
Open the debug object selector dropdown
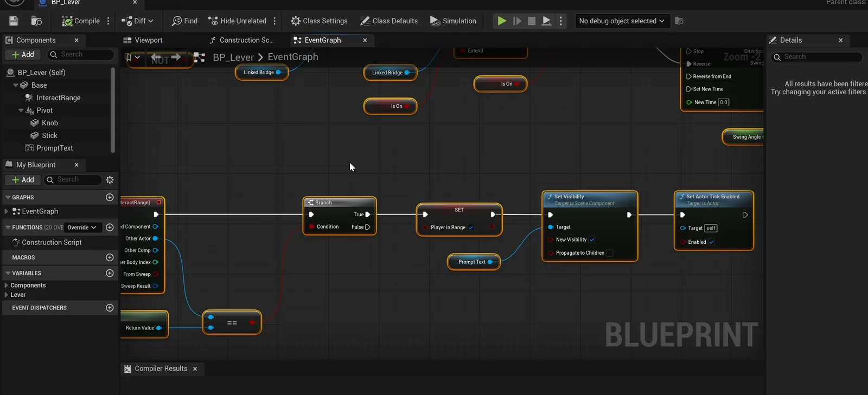pos(622,21)
